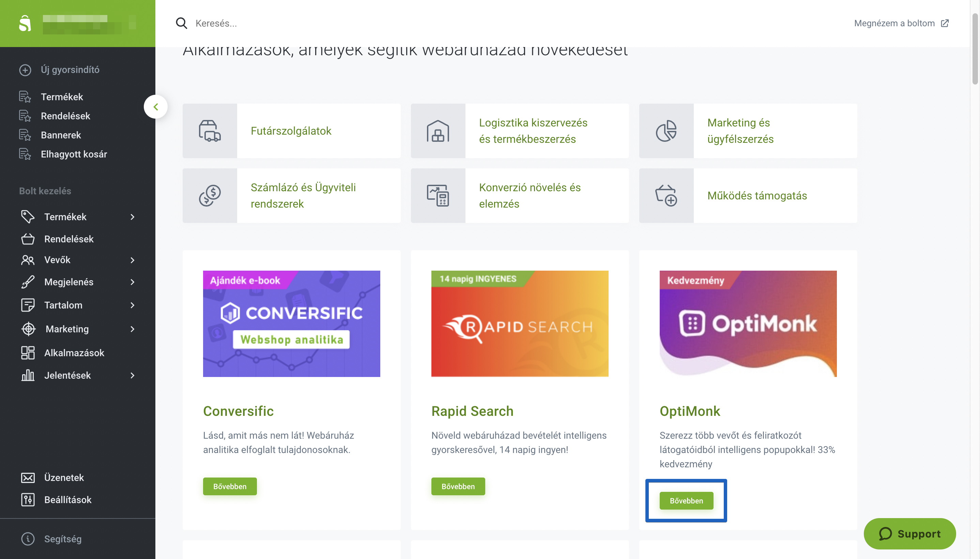Click Bővebben under OptiMonk
The width and height of the screenshot is (980, 559).
pos(687,501)
